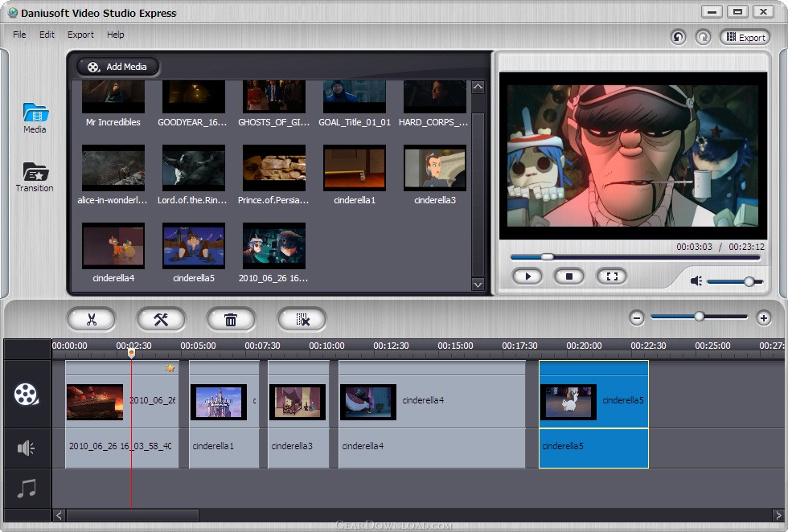Select the cinderella4 video clip on timeline
788x532 pixels.
click(432, 395)
